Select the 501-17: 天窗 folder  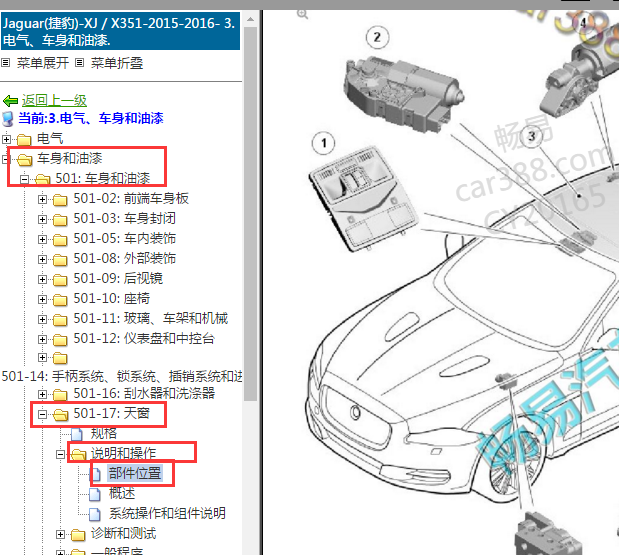click(112, 413)
